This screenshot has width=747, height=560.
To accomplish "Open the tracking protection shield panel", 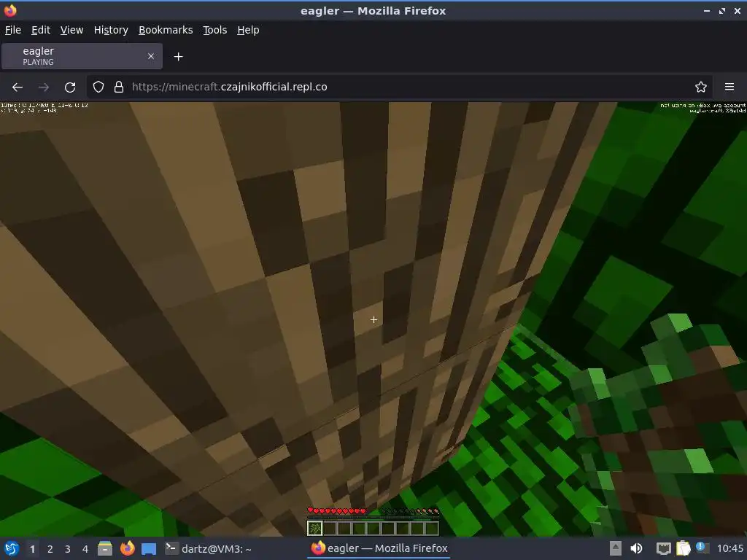I will coord(98,87).
